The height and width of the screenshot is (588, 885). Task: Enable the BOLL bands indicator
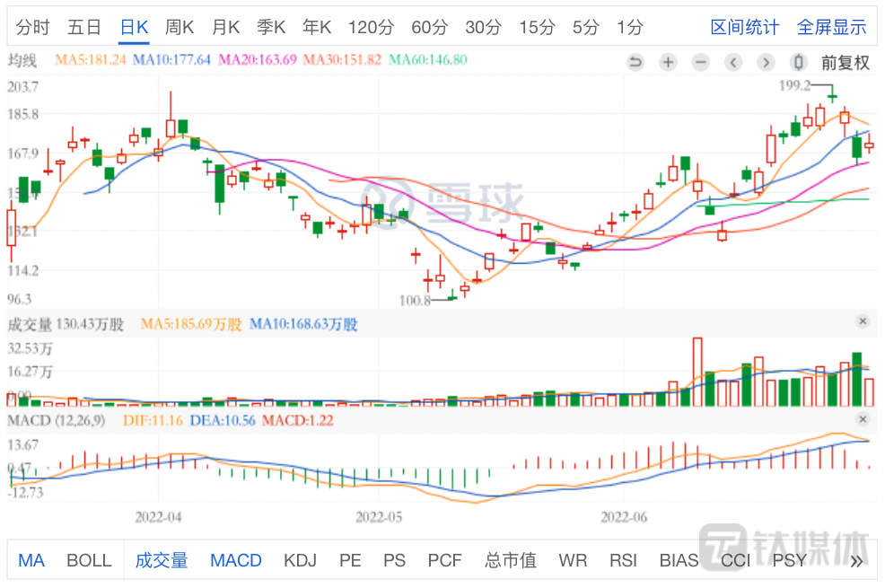coord(89,560)
